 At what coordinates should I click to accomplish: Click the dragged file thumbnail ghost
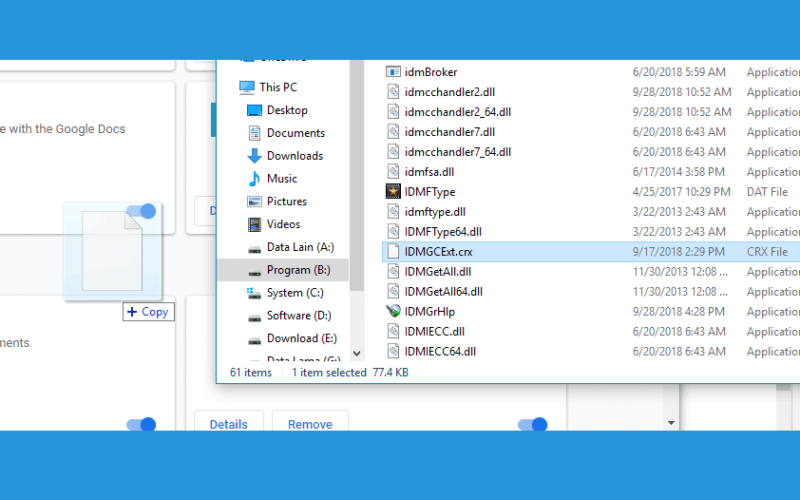(x=112, y=251)
